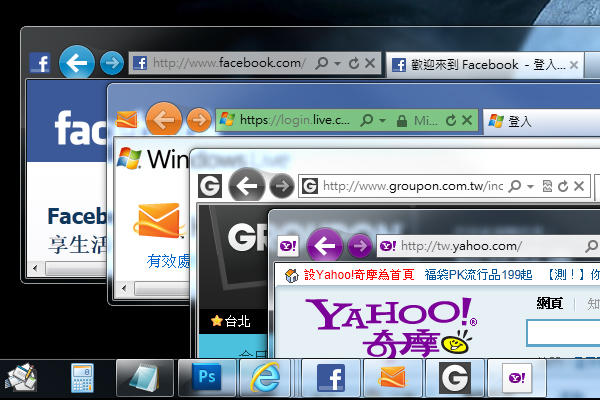This screenshot has width=600, height=400.
Task: Switch to Hotmail pinned site on taskbar
Action: 393,378
